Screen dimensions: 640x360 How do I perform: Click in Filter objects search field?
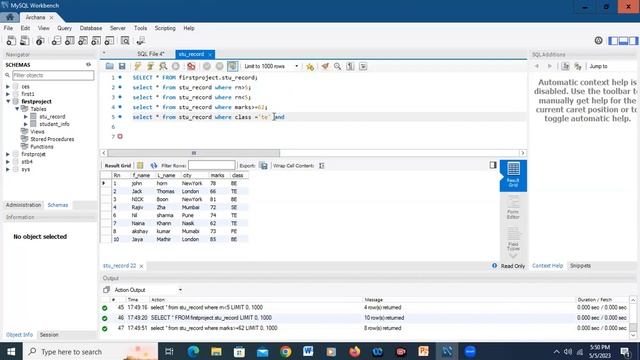53,75
